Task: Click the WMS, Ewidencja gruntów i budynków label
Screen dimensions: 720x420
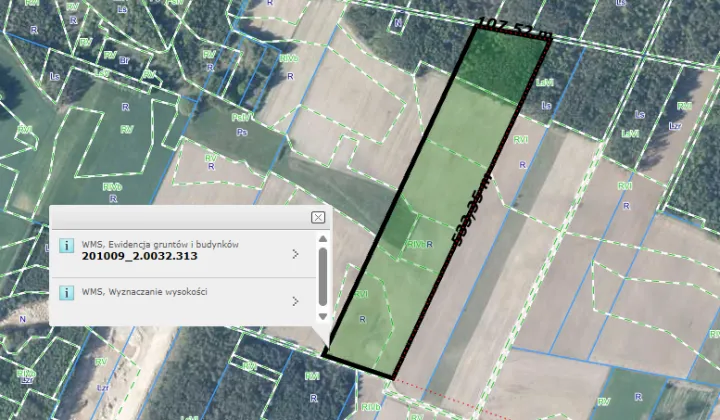Action: (x=160, y=245)
